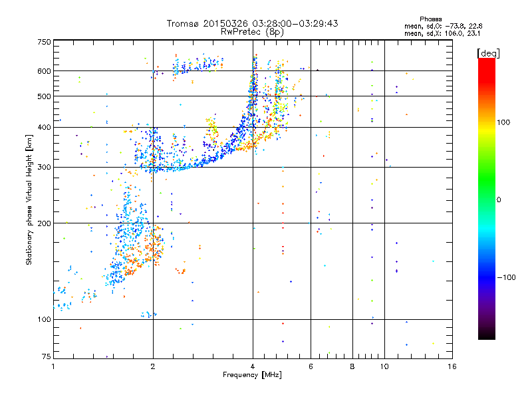Click the x-axis label '6'
The image size is (532, 399).
(311, 366)
